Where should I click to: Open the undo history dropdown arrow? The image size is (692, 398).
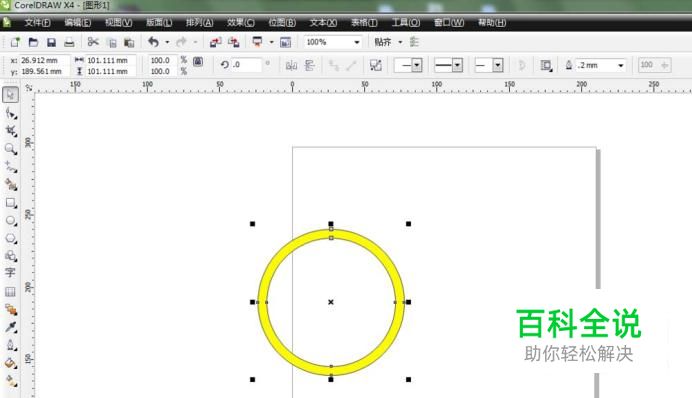167,42
